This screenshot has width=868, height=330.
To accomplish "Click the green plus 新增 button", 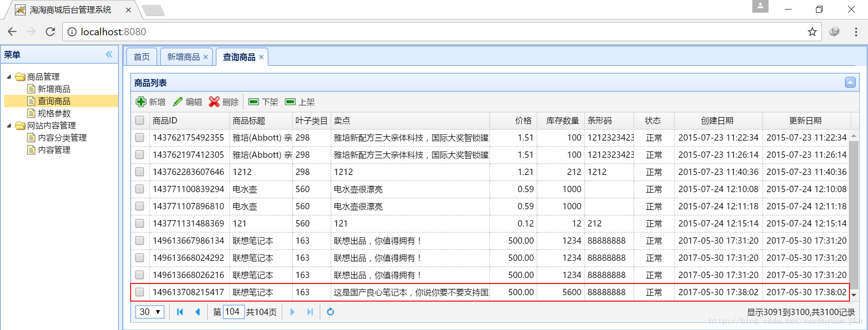I will point(151,102).
